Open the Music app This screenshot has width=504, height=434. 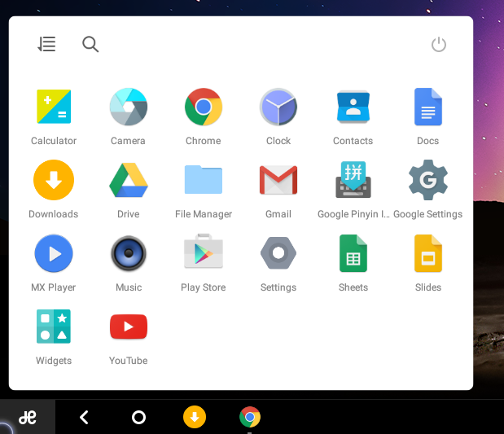click(129, 253)
